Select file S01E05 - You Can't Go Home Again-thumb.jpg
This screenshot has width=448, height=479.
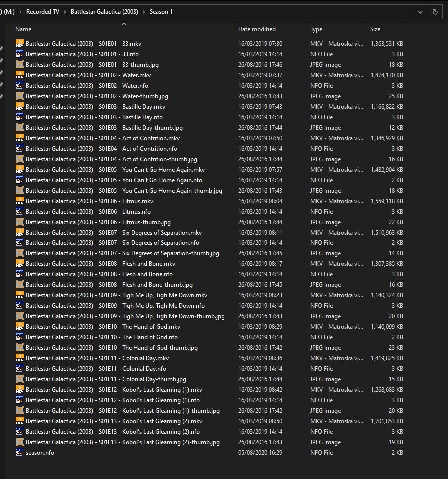click(x=124, y=191)
